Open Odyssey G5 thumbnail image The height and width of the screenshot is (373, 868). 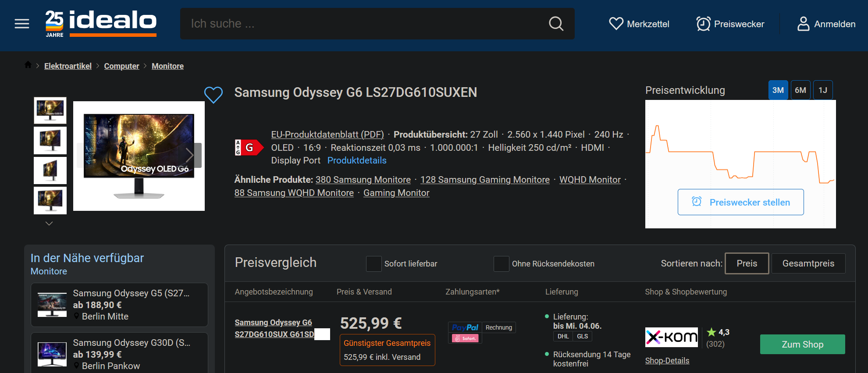pos(52,305)
